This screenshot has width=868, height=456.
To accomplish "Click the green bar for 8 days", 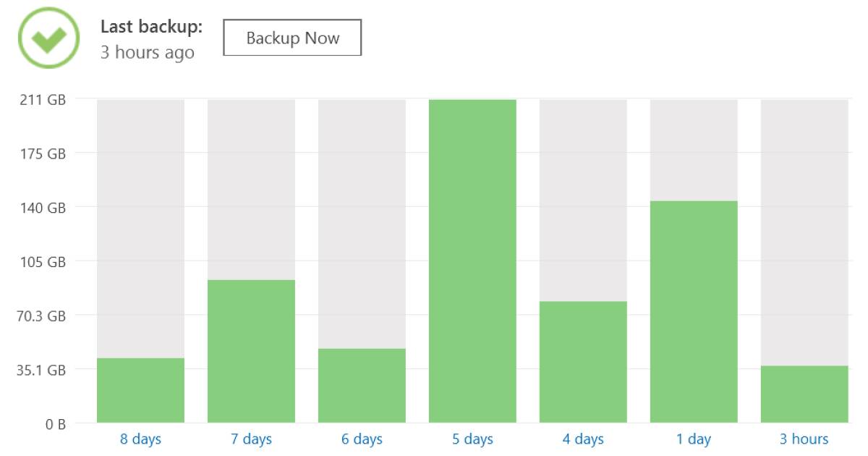I will click(140, 390).
